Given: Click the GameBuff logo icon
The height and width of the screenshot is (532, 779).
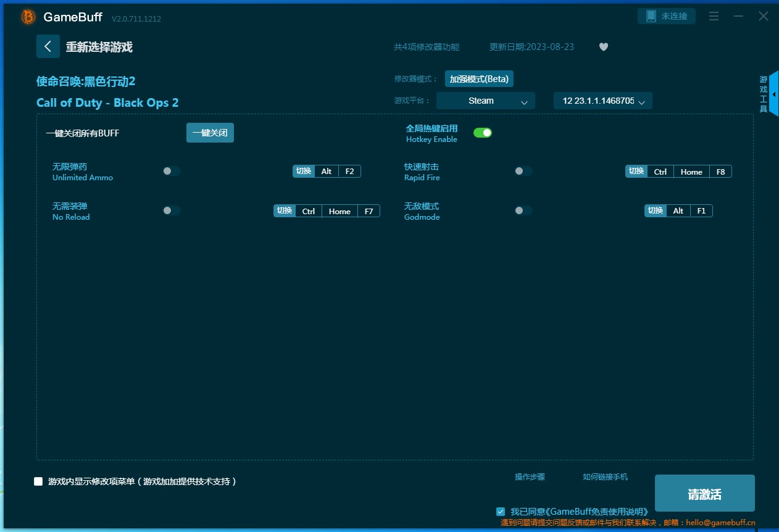Looking at the screenshot, I should click(x=28, y=17).
